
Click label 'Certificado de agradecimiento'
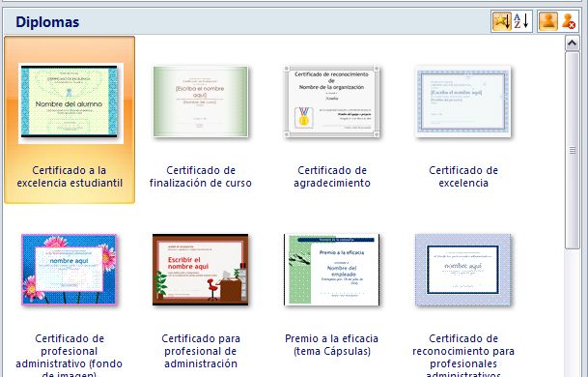tap(332, 177)
